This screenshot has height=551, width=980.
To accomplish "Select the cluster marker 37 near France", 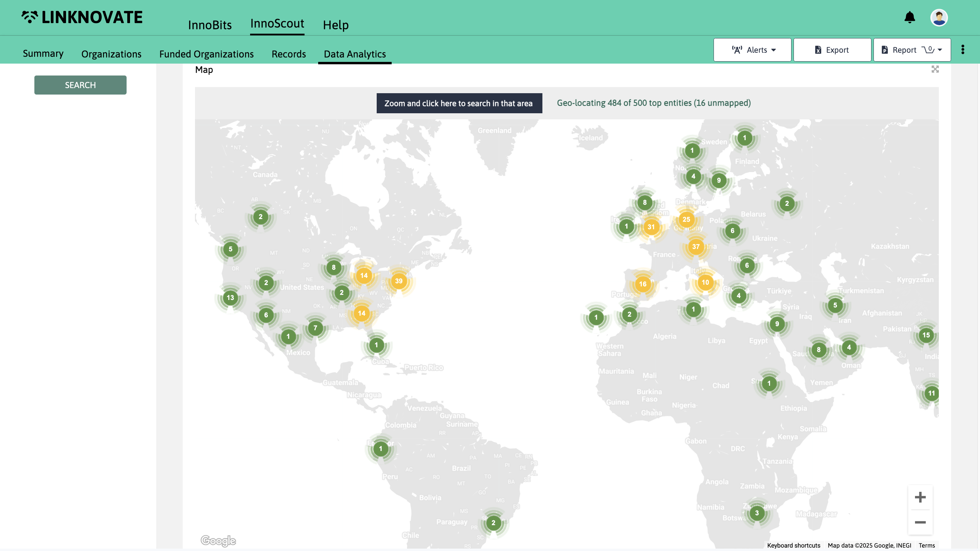I will (696, 246).
